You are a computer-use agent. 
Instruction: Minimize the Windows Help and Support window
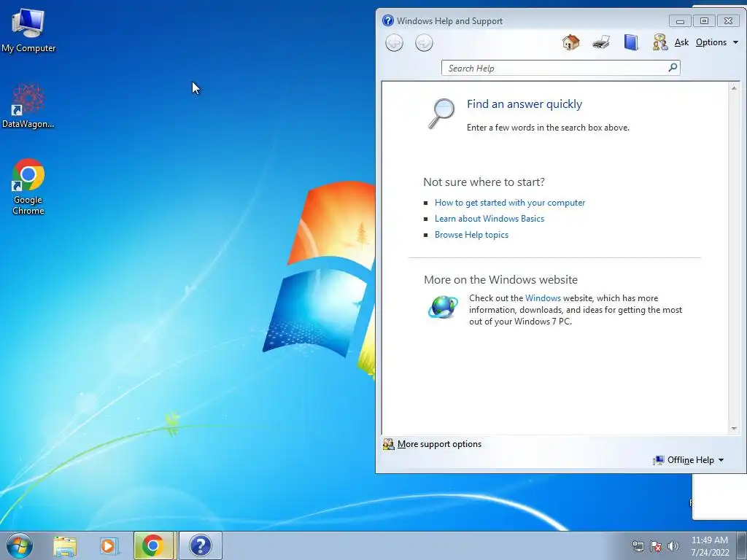680,21
